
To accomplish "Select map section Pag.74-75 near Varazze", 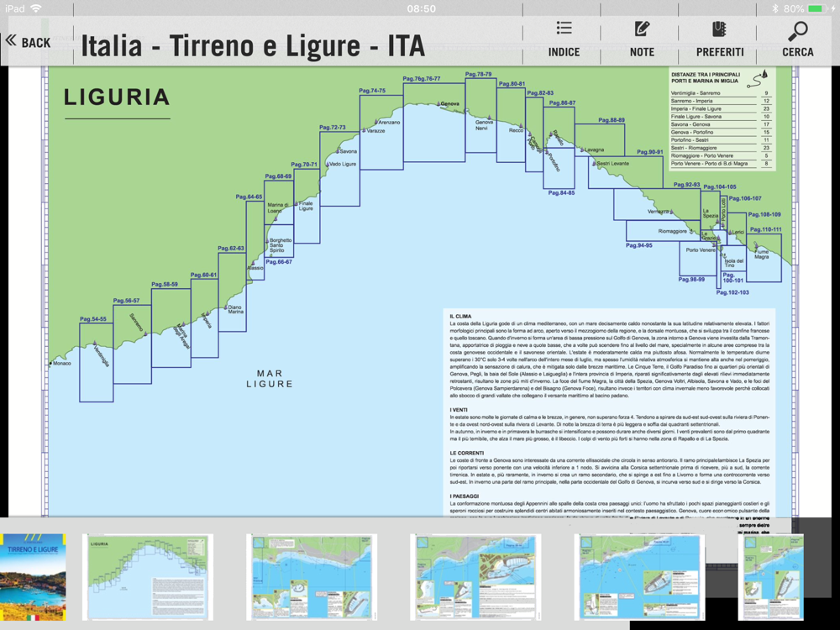I will point(381,133).
